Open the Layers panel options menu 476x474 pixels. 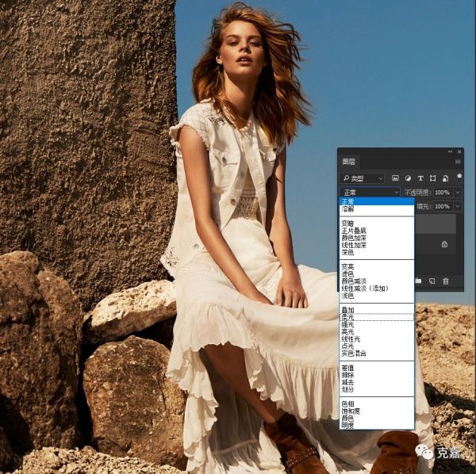[x=457, y=162]
